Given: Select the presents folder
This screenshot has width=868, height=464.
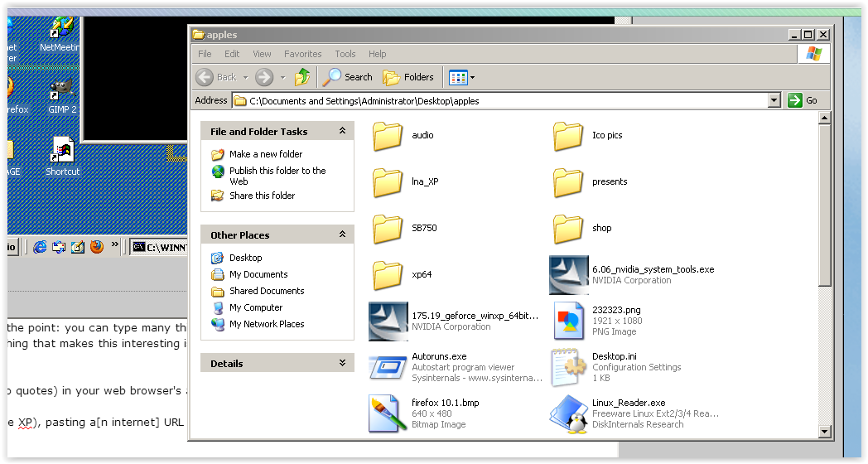Looking at the screenshot, I should [x=568, y=182].
